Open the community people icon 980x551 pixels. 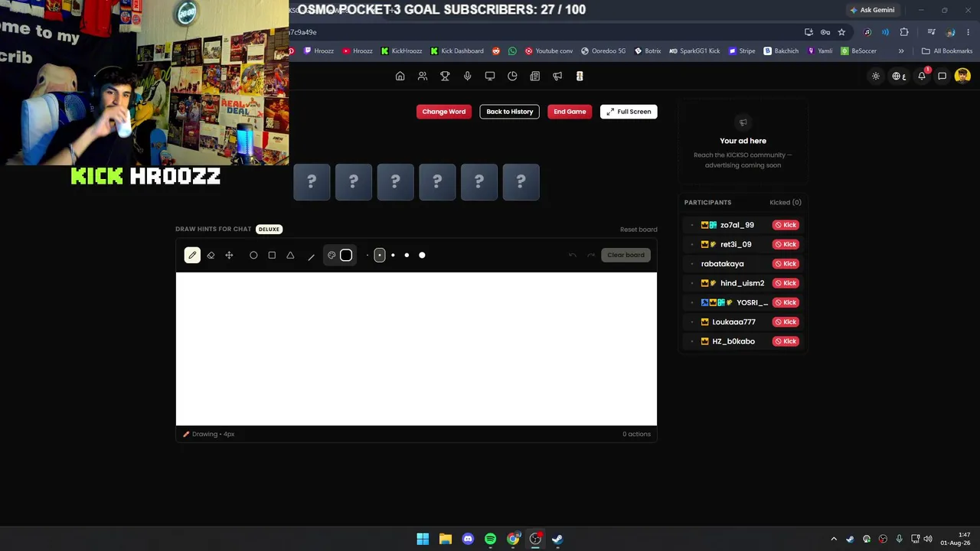click(x=423, y=76)
